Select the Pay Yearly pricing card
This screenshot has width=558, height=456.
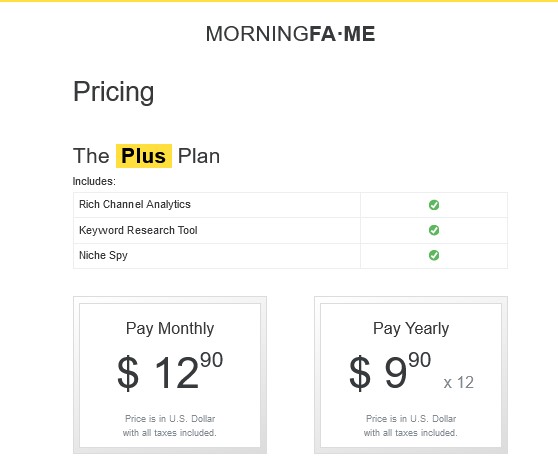click(x=411, y=375)
